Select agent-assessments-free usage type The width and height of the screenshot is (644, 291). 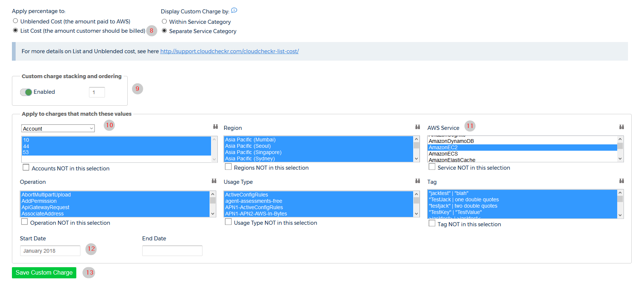(319, 201)
